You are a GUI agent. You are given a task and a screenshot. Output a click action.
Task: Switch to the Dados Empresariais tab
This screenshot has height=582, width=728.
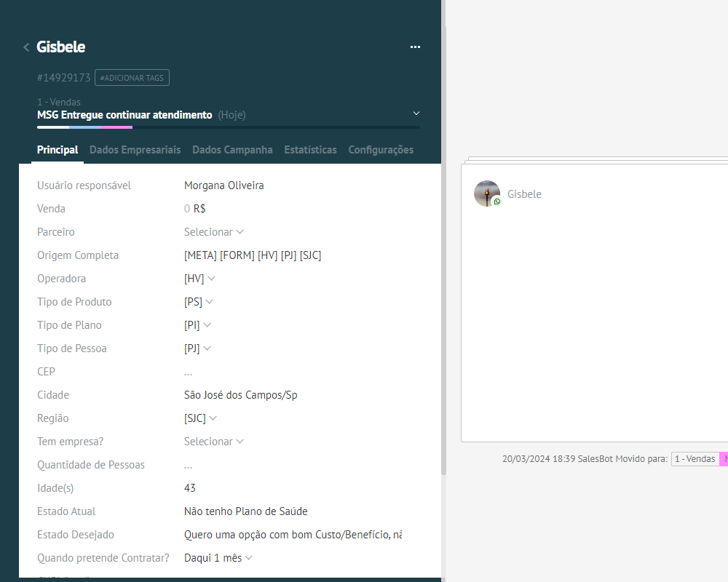[x=135, y=150]
